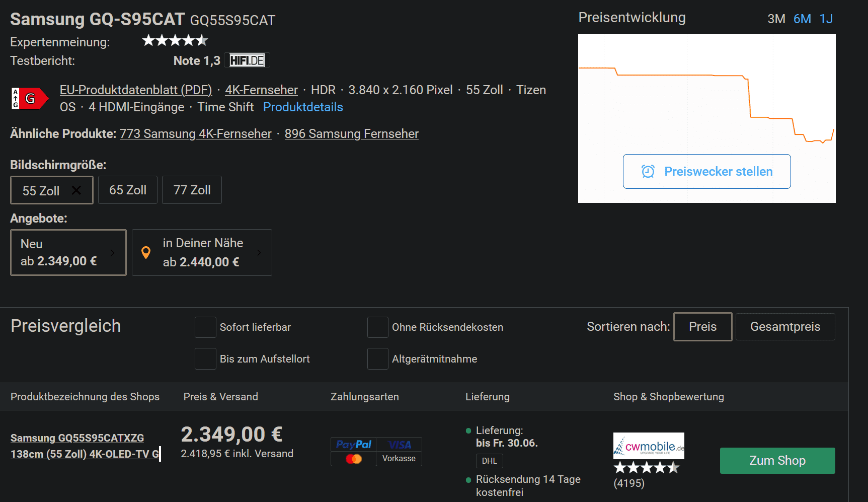The image size is (868, 502).
Task: Sort offers by Preis
Action: [702, 327]
